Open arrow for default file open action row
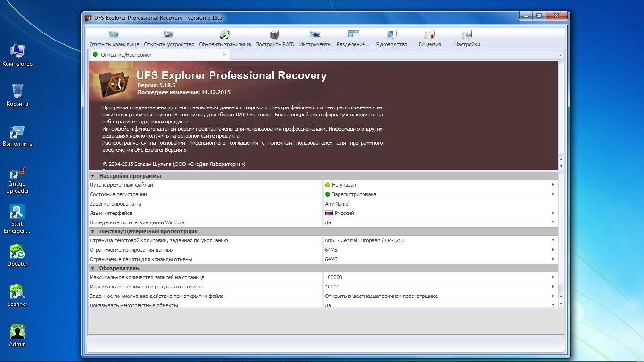Image resolution: width=644 pixels, height=362 pixels. [x=553, y=296]
